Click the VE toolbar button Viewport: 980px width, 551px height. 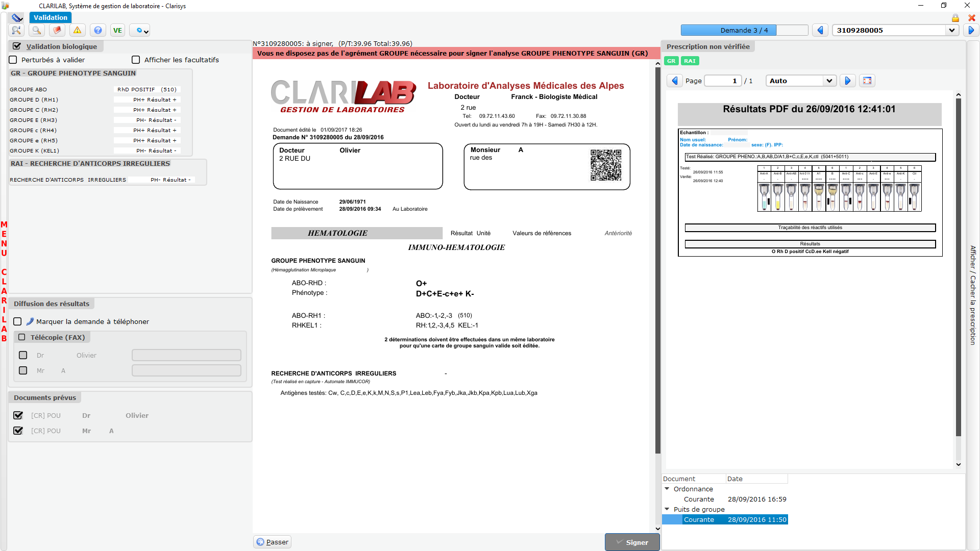click(117, 30)
